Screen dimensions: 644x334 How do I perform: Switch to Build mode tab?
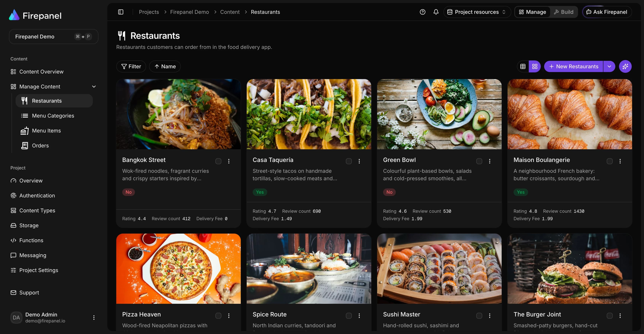click(564, 12)
